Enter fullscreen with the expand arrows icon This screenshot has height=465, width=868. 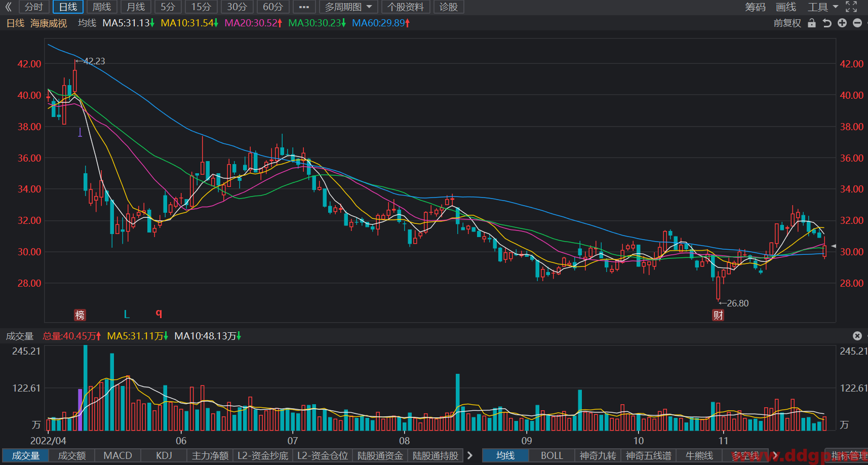[851, 7]
